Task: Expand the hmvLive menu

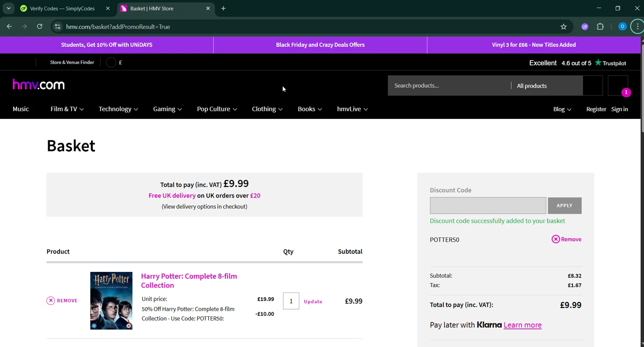Action: click(x=352, y=109)
